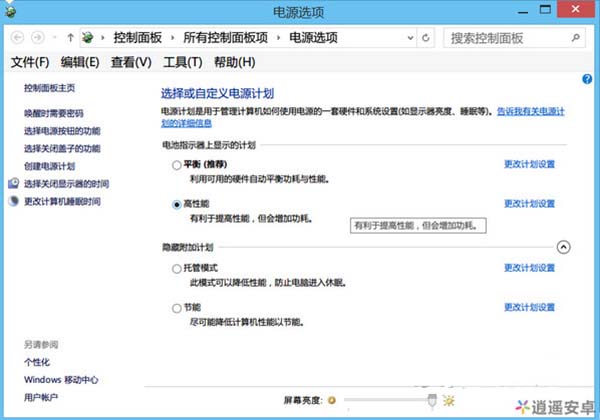Go up one folder level
This screenshot has width=600, height=420.
click(70, 37)
